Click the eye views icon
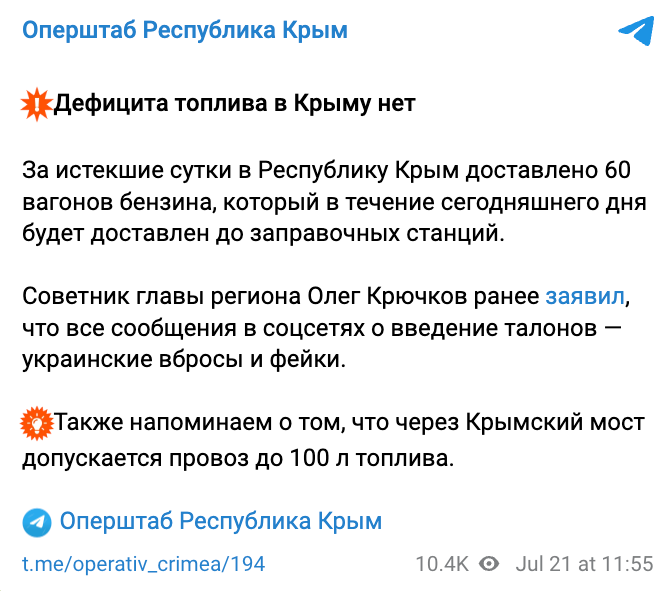This screenshot has width=668, height=591. [x=489, y=564]
